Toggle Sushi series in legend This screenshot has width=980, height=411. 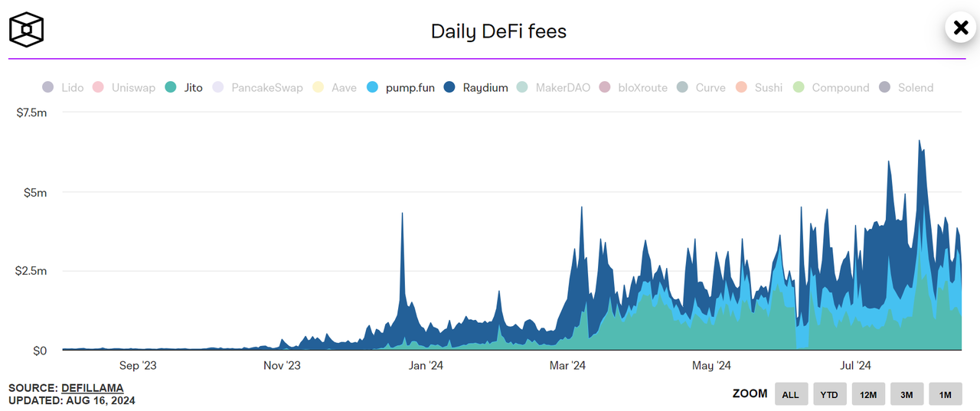(758, 87)
